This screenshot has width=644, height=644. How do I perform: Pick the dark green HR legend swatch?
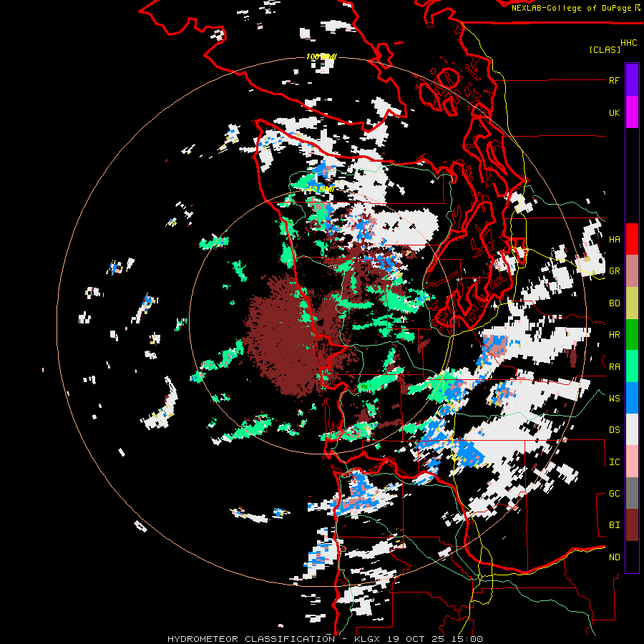click(632, 334)
